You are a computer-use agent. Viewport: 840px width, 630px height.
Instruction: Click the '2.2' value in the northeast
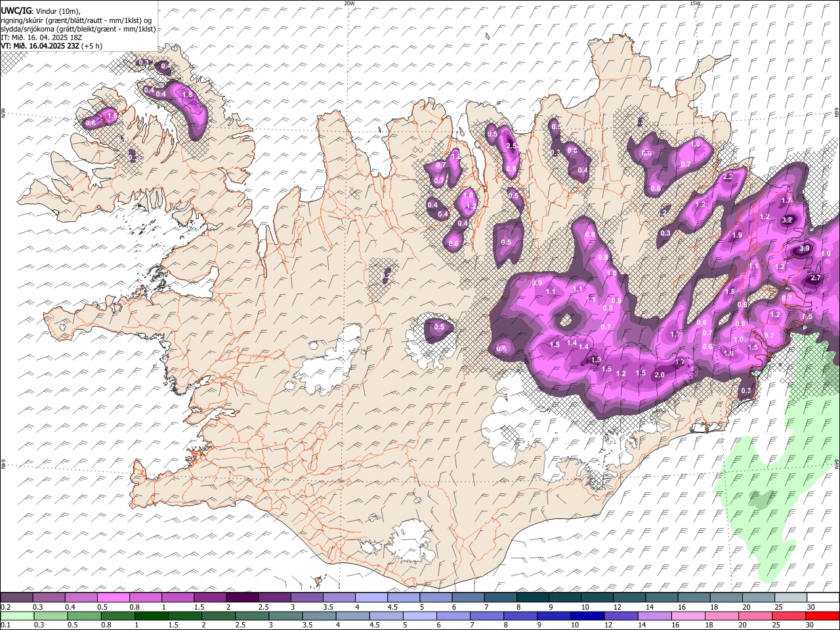728,177
